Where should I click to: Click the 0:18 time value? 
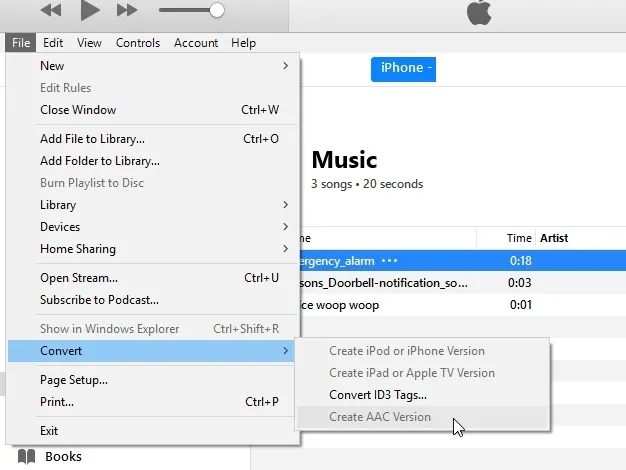[x=521, y=261]
